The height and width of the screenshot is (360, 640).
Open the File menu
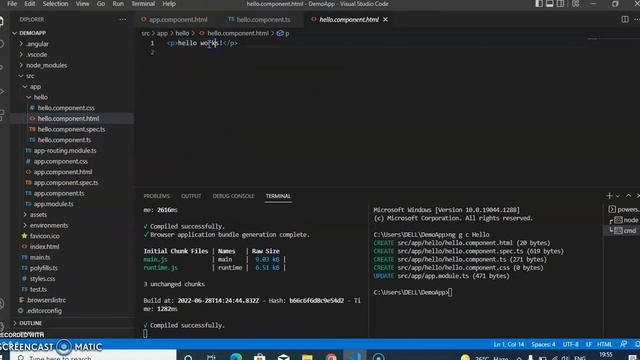tap(12, 4)
